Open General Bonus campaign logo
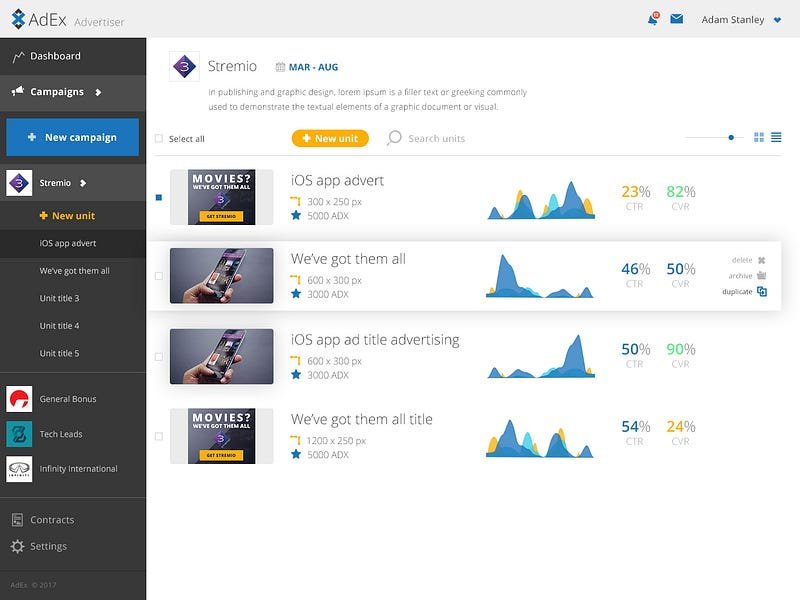 coord(19,399)
